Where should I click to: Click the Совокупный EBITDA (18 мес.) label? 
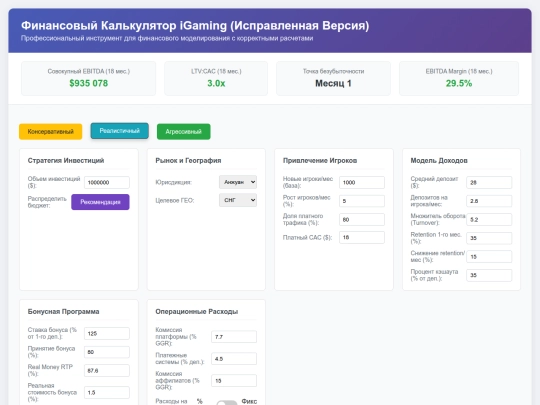click(89, 71)
